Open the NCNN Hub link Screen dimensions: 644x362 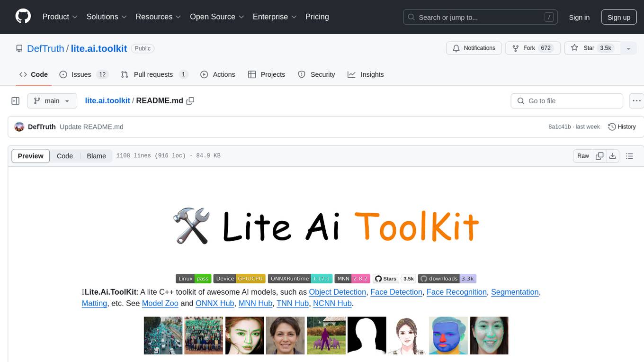coord(332,303)
